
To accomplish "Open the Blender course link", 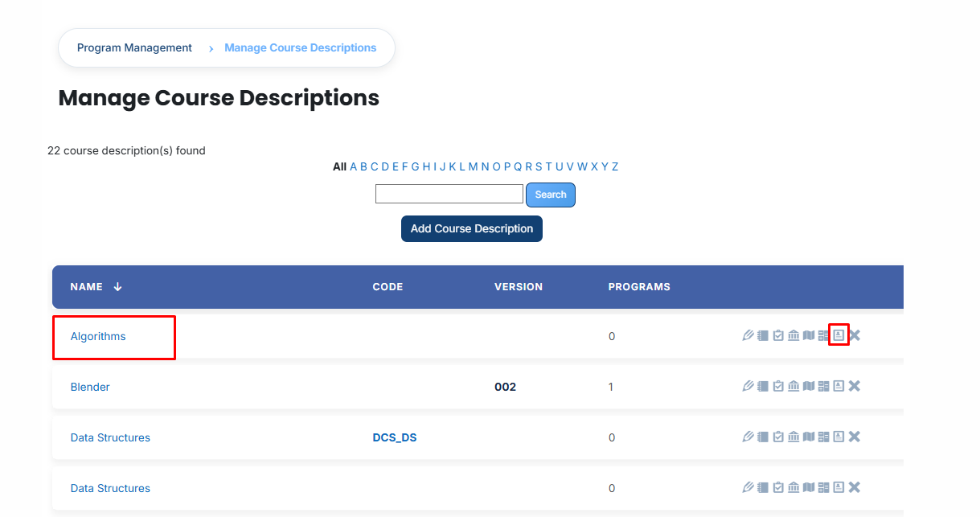I will (90, 387).
